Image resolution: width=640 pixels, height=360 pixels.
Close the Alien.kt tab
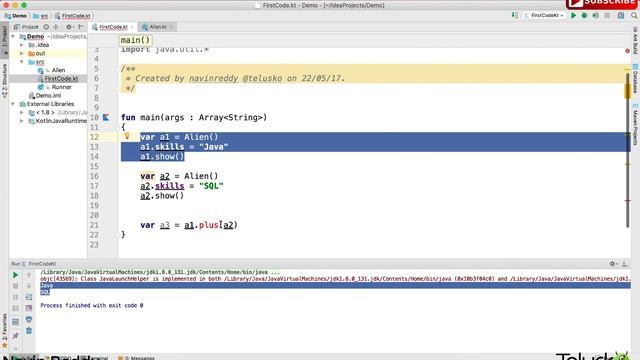tap(171, 27)
